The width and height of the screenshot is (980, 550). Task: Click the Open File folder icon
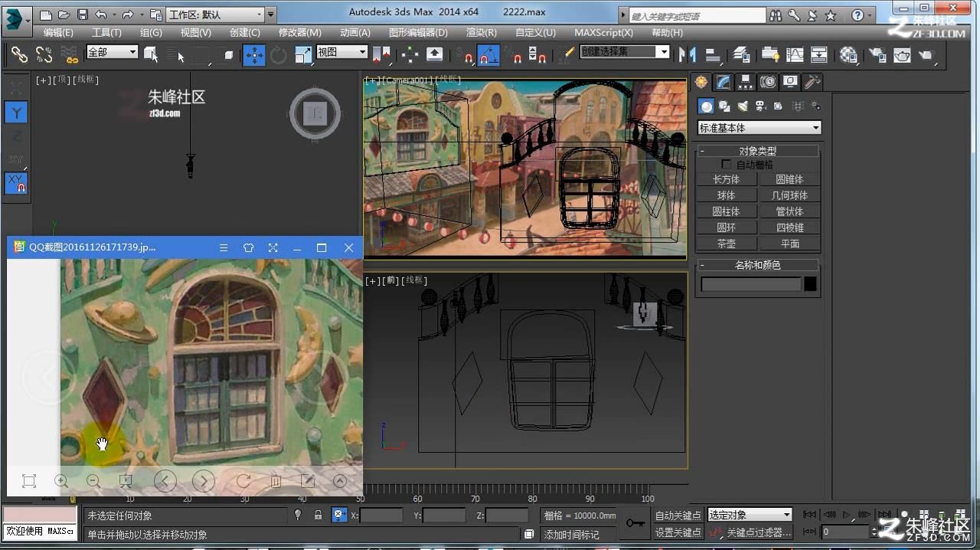64,15
